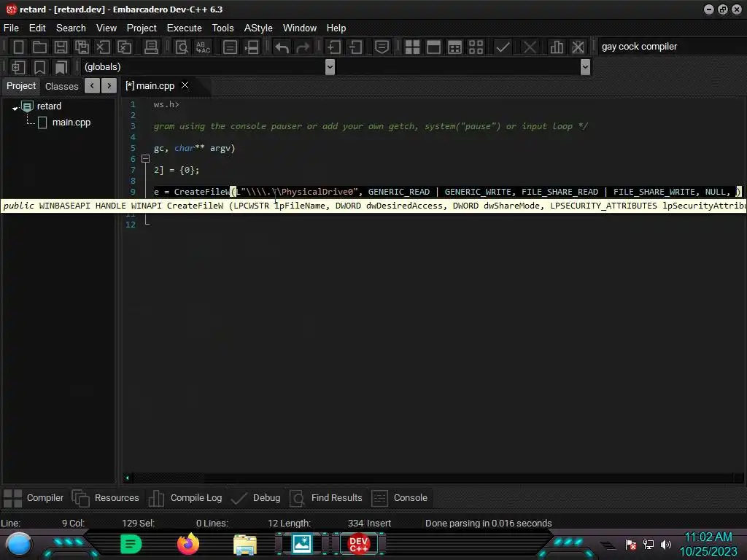Click the Rebuild All icon
Viewport: 747px width, 560px height.
(476, 47)
